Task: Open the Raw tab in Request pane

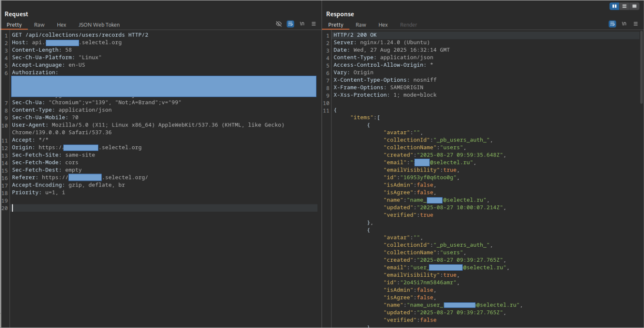Action: click(x=39, y=25)
